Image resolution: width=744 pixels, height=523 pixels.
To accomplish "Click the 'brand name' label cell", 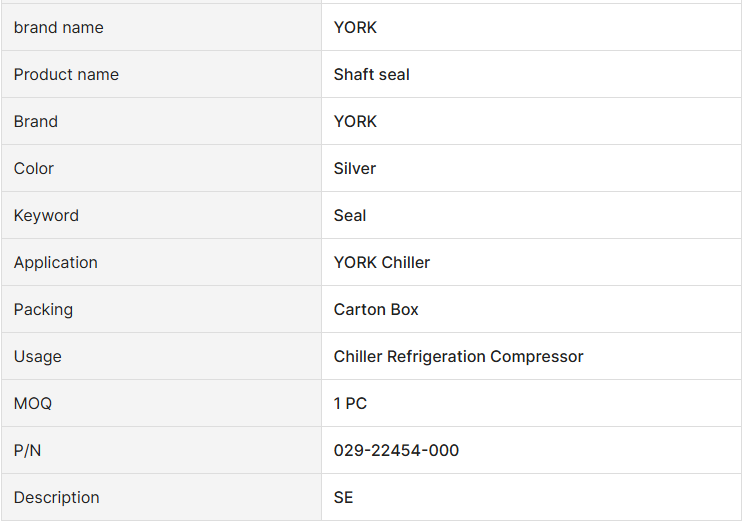I will pos(59,28).
